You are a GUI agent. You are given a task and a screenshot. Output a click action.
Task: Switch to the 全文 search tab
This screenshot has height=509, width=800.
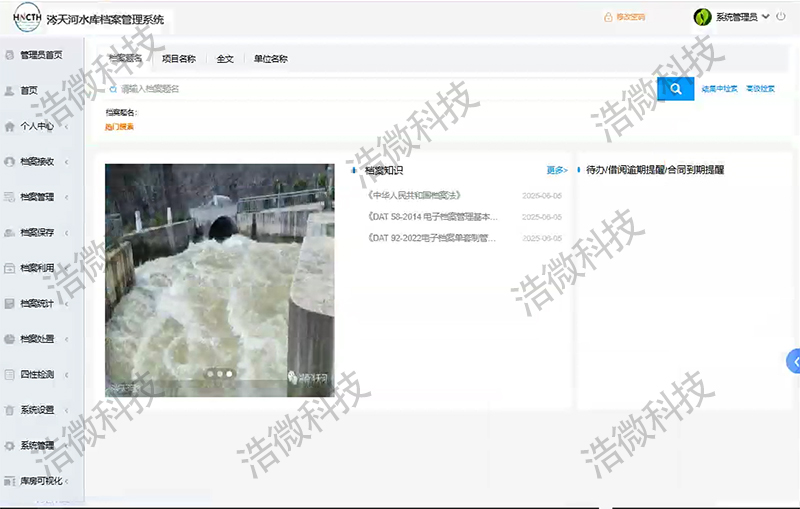pyautogui.click(x=225, y=59)
